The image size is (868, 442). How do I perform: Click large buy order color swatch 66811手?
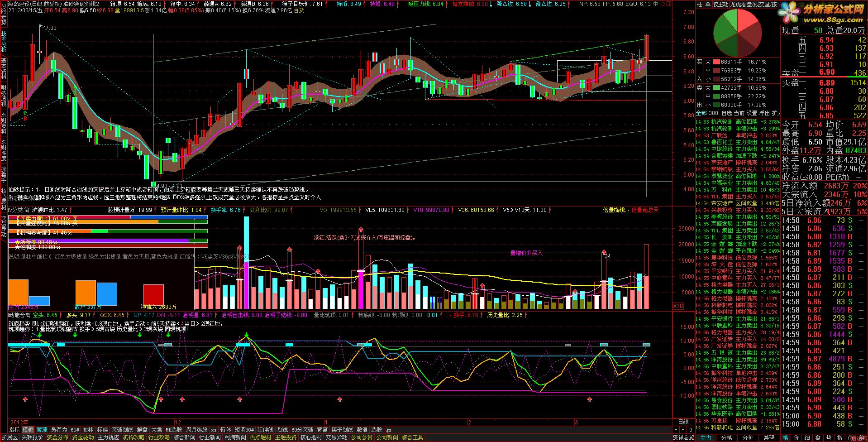(x=717, y=62)
